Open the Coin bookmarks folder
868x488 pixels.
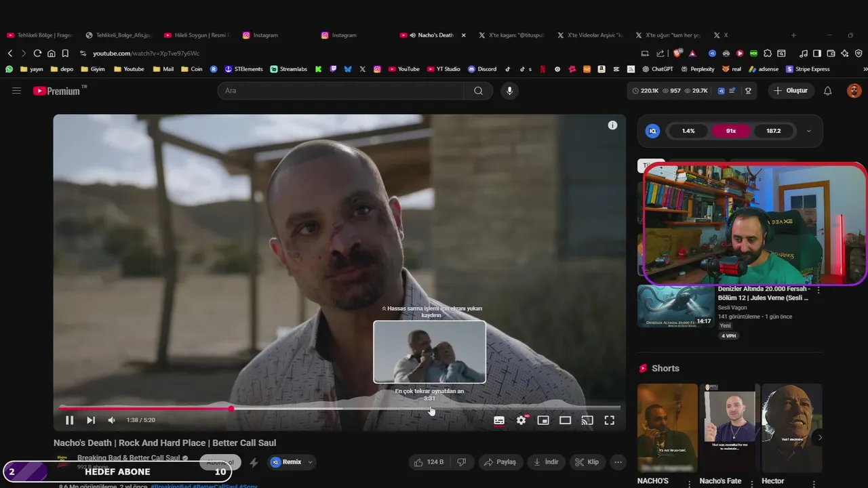pos(191,69)
